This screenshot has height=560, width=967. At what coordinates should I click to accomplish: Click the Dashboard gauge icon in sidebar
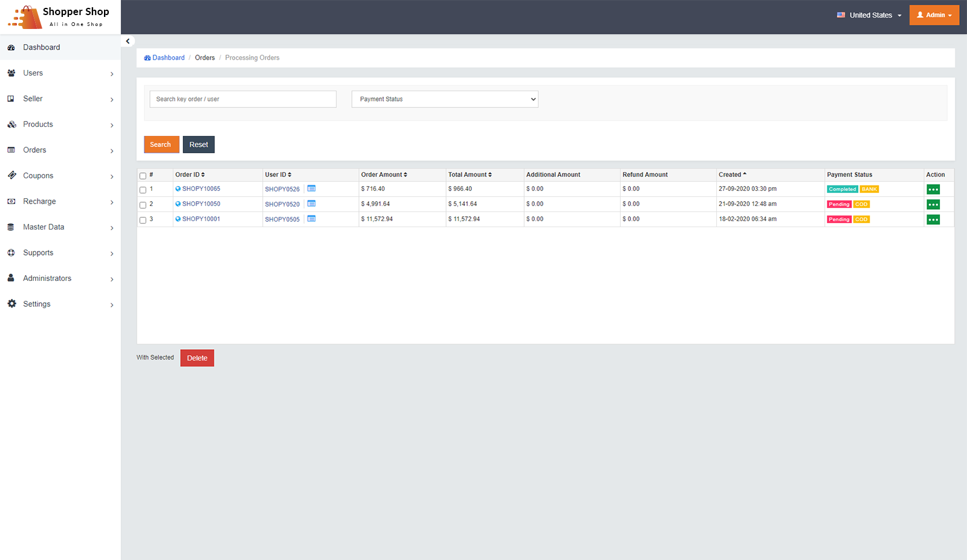[11, 47]
